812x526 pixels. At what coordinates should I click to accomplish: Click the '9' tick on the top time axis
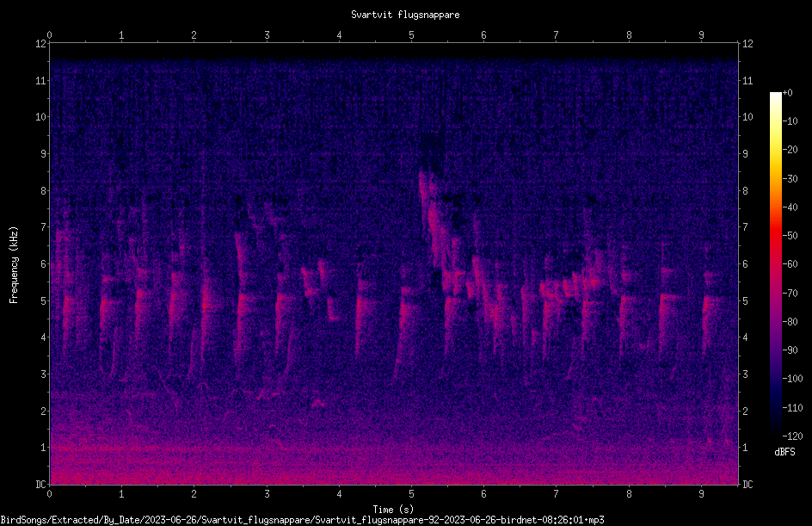pyautogui.click(x=702, y=35)
